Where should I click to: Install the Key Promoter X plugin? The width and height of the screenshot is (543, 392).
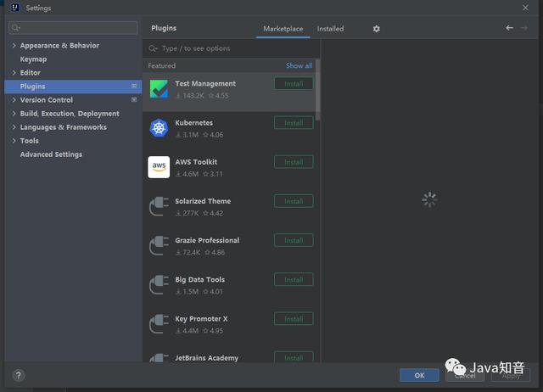click(x=294, y=319)
